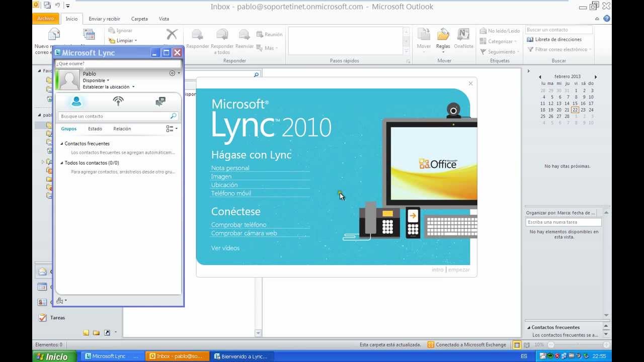Open the Activity Feeds icon in Lync

[118, 102]
